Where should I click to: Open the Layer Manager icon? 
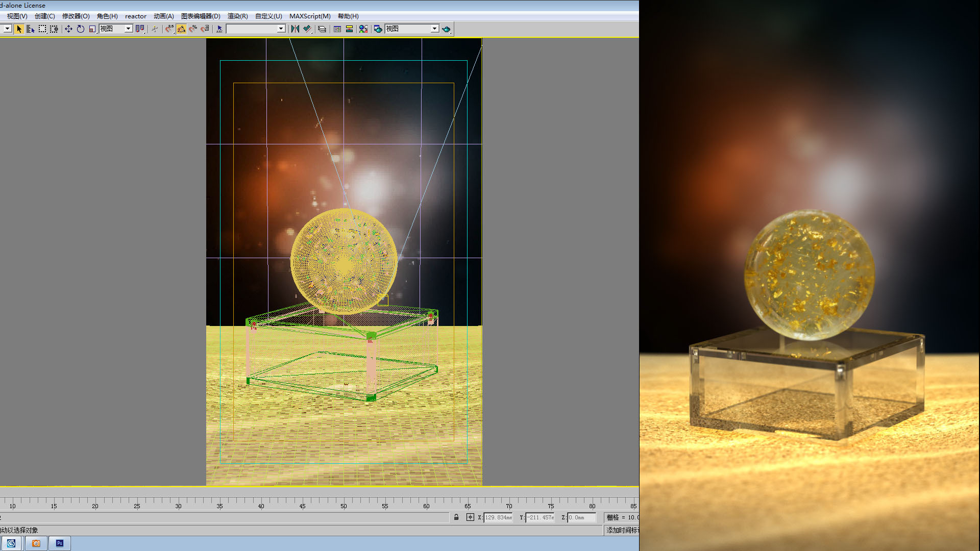click(322, 29)
